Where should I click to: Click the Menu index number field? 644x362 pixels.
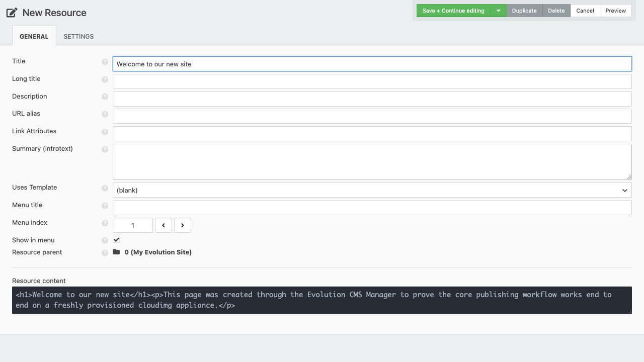pos(133,225)
